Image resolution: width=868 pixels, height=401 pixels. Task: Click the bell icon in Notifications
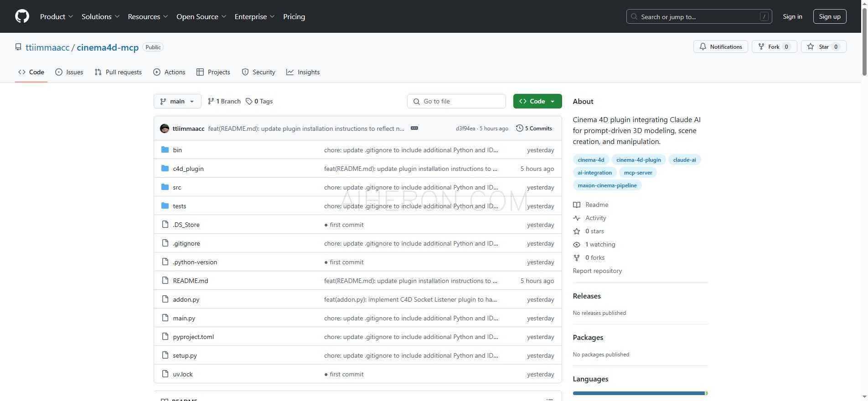tap(703, 46)
